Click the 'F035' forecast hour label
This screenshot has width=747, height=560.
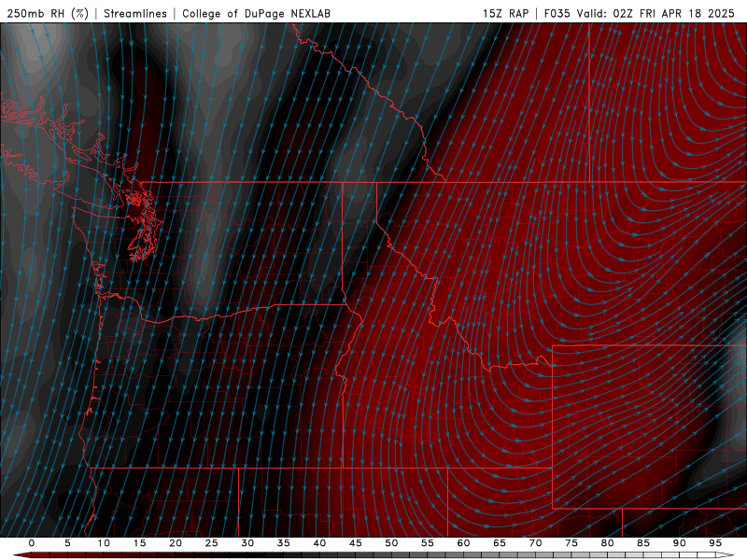pyautogui.click(x=557, y=13)
